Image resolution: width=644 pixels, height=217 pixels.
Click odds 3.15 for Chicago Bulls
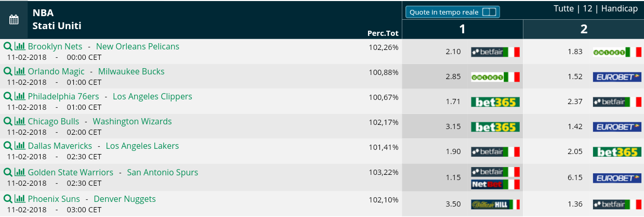pos(453,126)
